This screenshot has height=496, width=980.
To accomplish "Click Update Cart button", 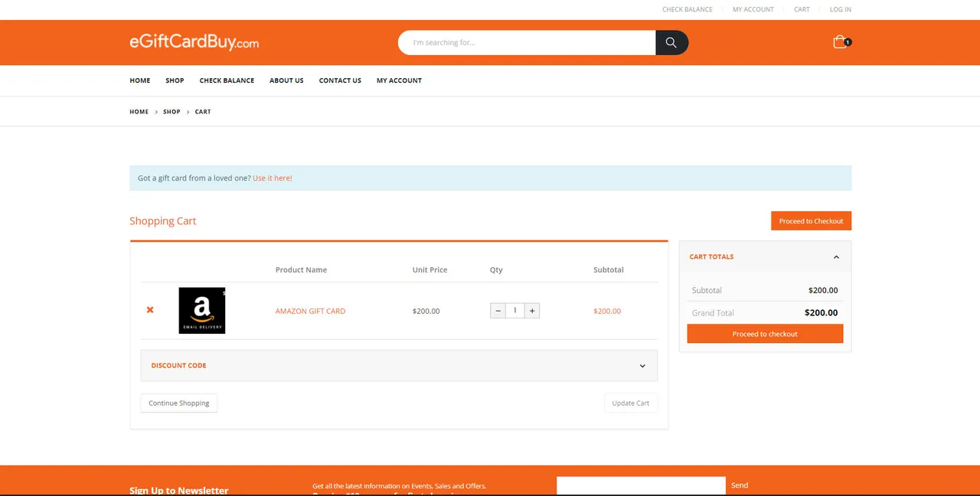I will 631,403.
